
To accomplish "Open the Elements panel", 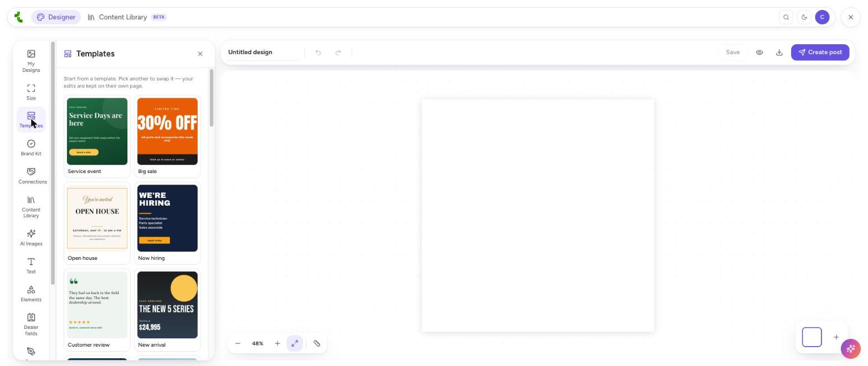I will coord(31,294).
